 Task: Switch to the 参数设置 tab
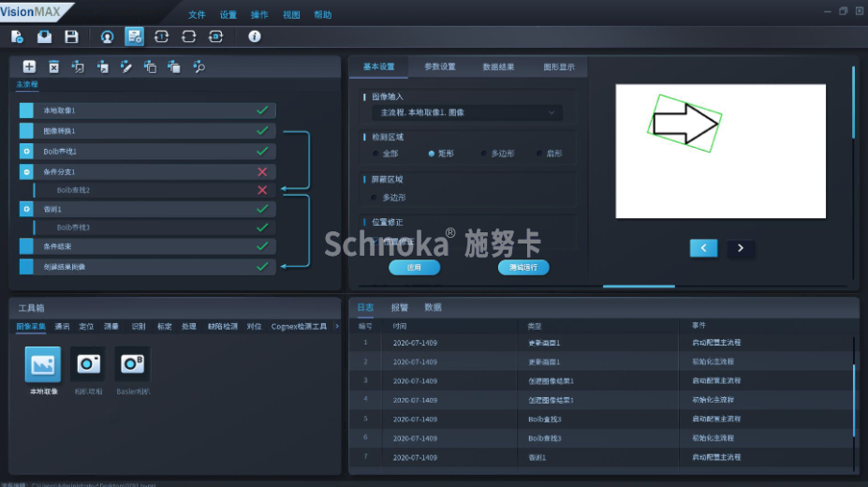[440, 67]
